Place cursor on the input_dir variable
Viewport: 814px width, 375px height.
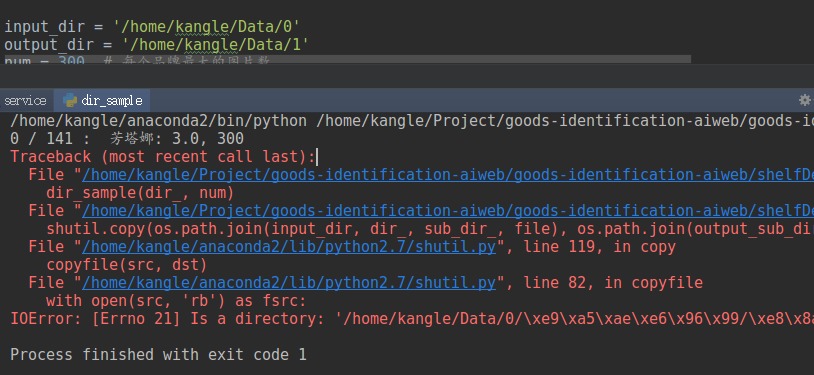44,26
